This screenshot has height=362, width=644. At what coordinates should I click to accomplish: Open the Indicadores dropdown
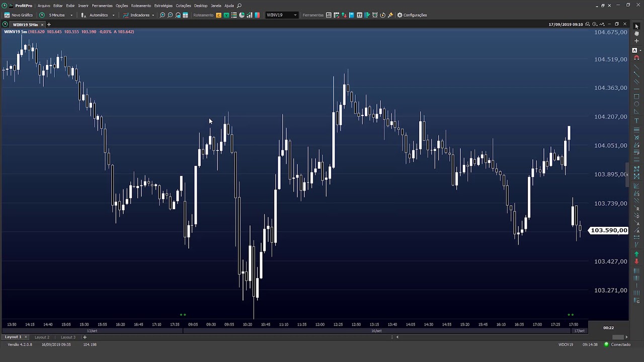tap(139, 15)
